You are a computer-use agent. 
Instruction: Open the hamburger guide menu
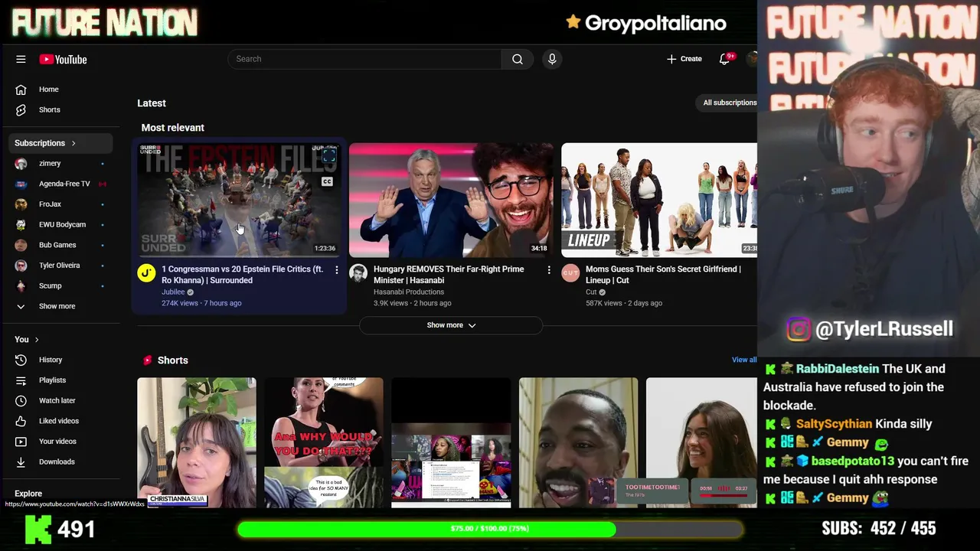coord(21,59)
